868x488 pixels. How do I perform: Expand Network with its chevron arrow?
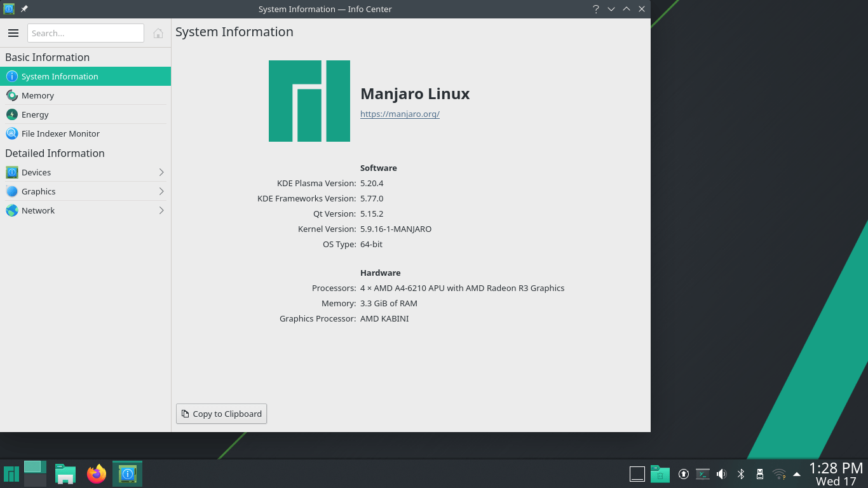tap(161, 210)
